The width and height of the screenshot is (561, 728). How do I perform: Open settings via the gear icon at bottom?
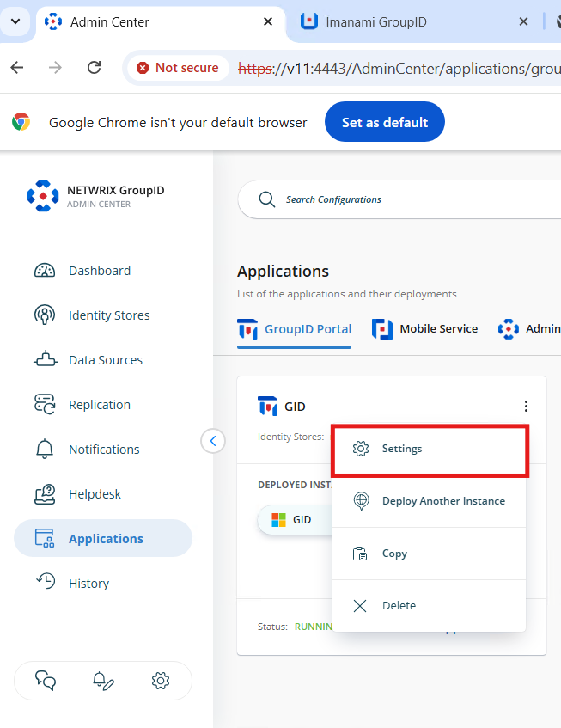[161, 680]
